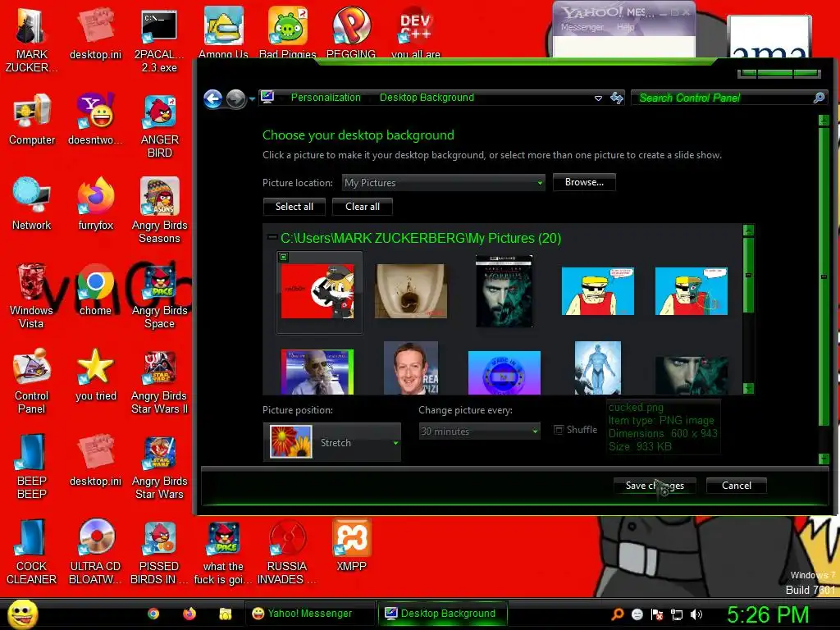Image resolution: width=840 pixels, height=630 pixels.
Task: Open the Picture location dropdown
Action: (x=444, y=183)
